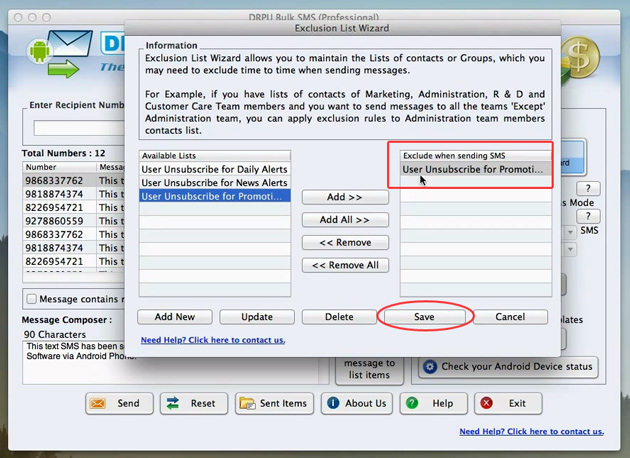Image resolution: width=630 pixels, height=458 pixels.
Task: Click the Send envelope icon
Action: (x=98, y=403)
